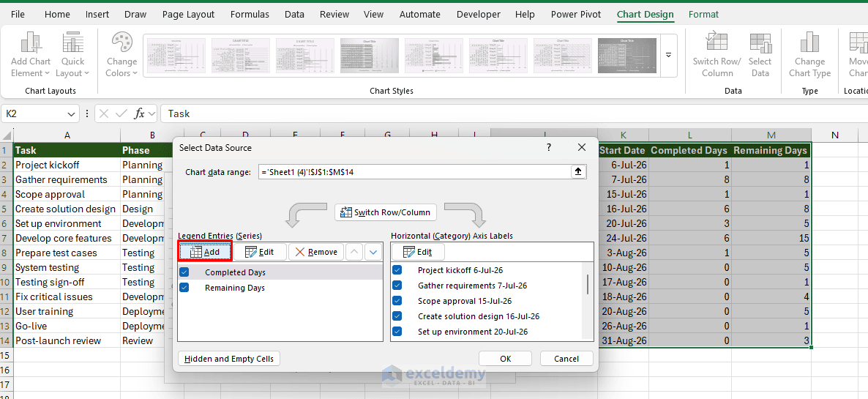Click the Select Data ribbon icon
868x399 pixels.
pyautogui.click(x=760, y=43)
